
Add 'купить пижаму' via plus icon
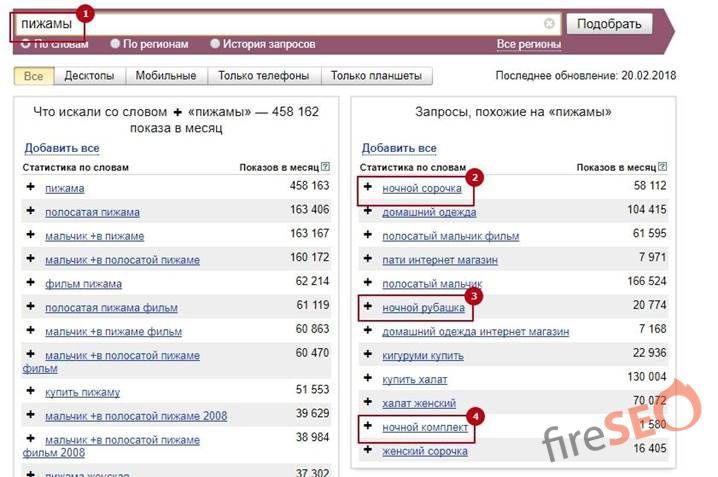pos(30,392)
